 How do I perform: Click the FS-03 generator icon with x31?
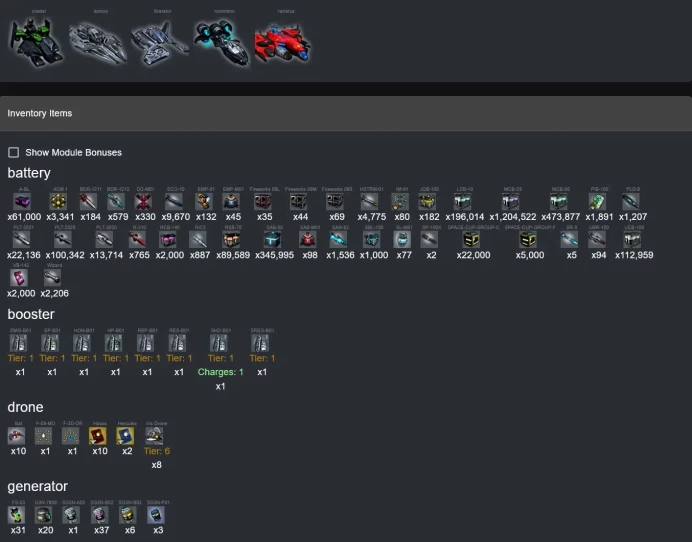[16, 515]
